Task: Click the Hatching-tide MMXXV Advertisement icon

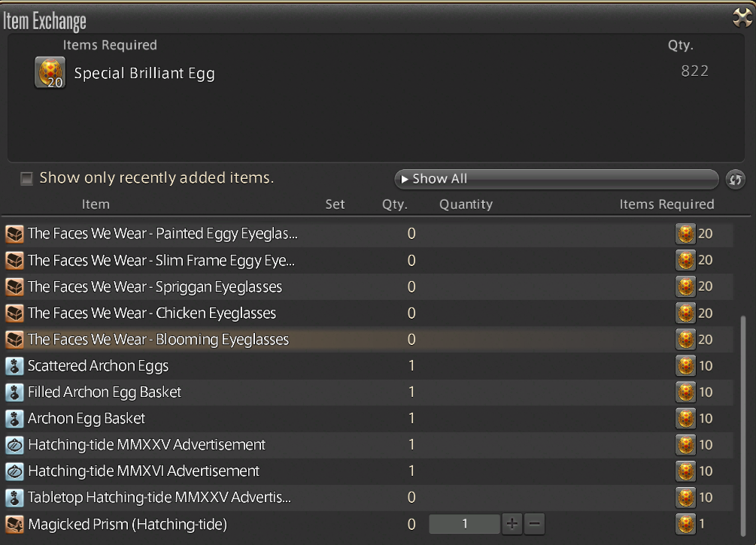Action: (x=14, y=445)
